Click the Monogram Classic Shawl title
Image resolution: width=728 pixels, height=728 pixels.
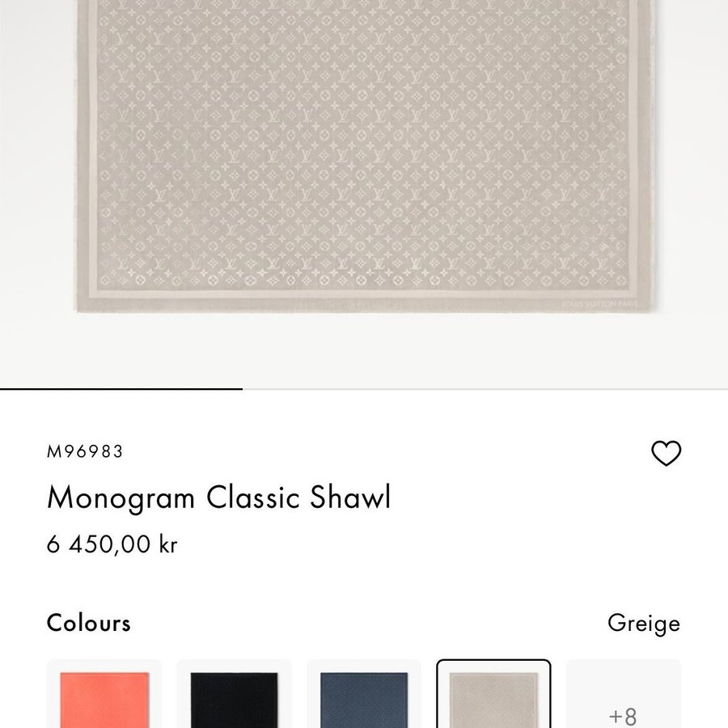(x=218, y=497)
